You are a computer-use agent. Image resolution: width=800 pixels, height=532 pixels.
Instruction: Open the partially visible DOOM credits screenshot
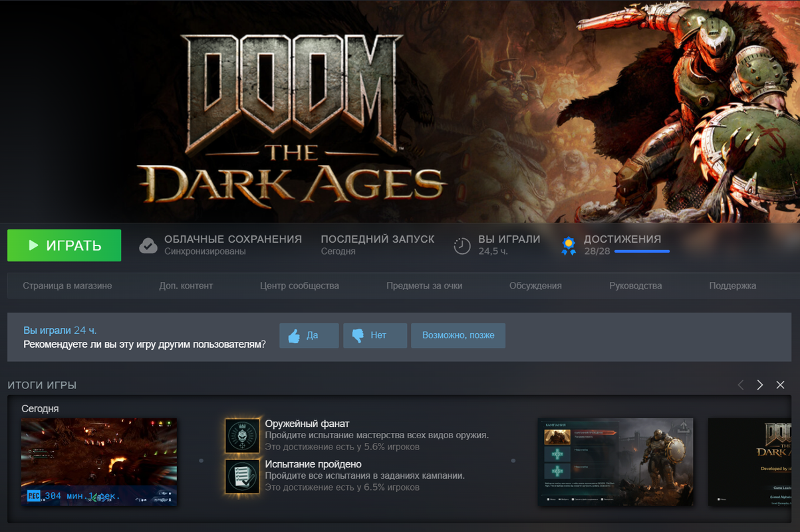coord(750,462)
